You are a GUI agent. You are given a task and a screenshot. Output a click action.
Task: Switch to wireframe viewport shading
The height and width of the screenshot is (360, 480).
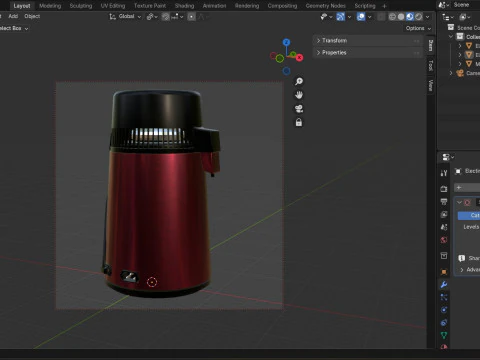point(392,17)
